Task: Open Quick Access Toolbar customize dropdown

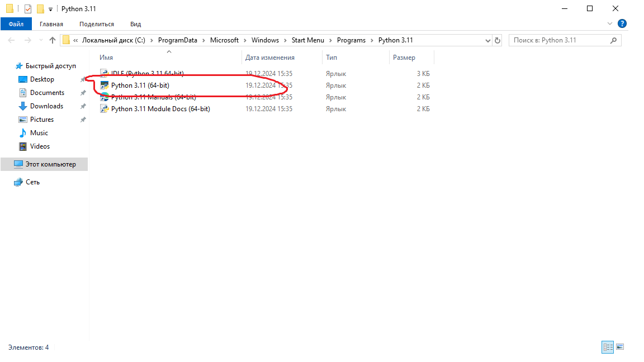Action: click(50, 9)
